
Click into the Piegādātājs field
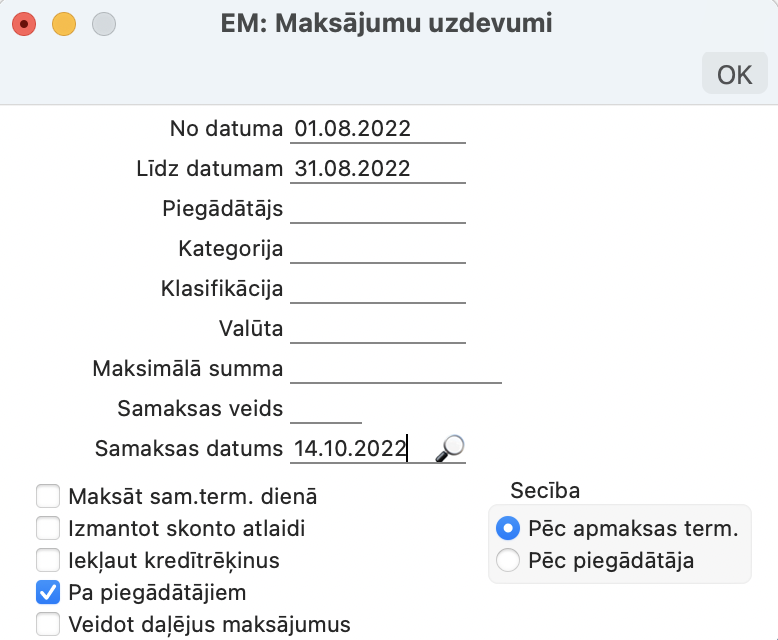coord(378,209)
